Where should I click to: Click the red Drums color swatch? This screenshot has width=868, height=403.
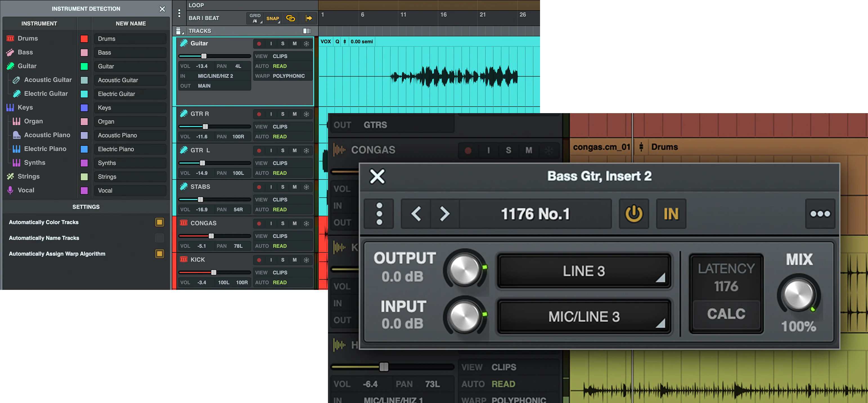click(84, 39)
